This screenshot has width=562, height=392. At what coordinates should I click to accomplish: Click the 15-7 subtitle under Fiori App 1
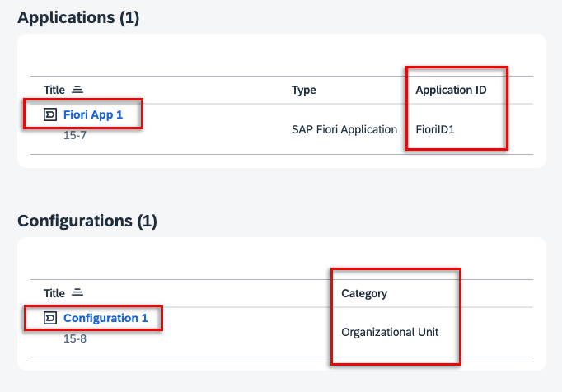(75, 135)
